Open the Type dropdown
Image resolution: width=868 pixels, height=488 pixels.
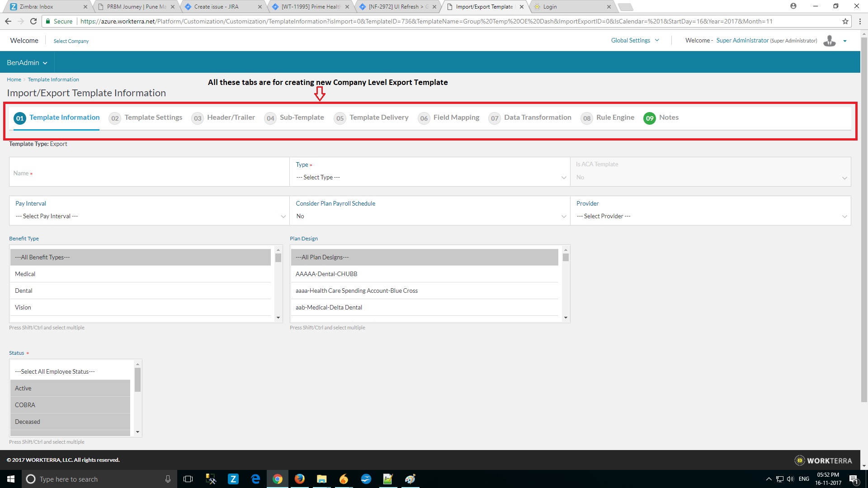point(429,177)
